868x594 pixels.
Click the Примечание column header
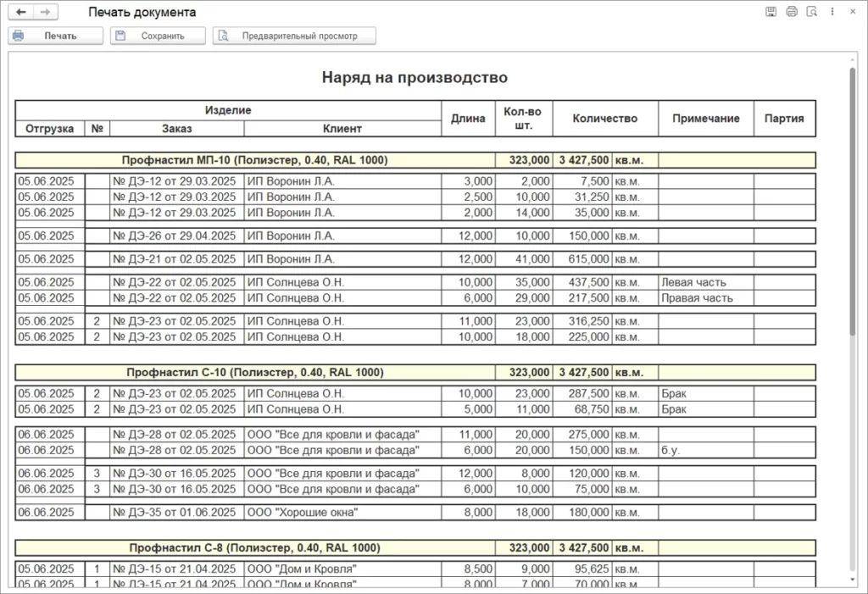pyautogui.click(x=706, y=118)
